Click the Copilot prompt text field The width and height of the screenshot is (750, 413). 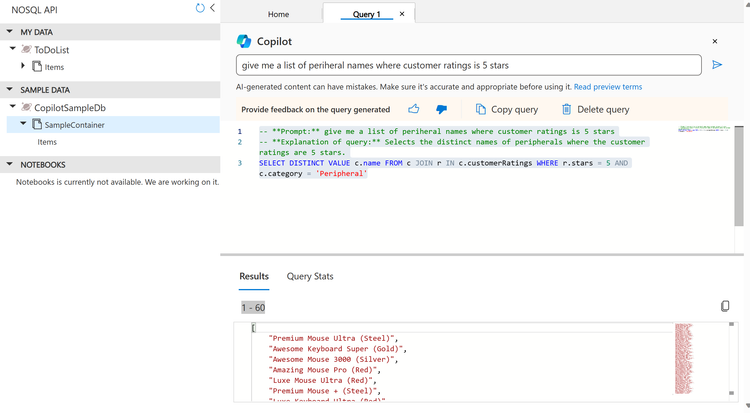point(468,65)
